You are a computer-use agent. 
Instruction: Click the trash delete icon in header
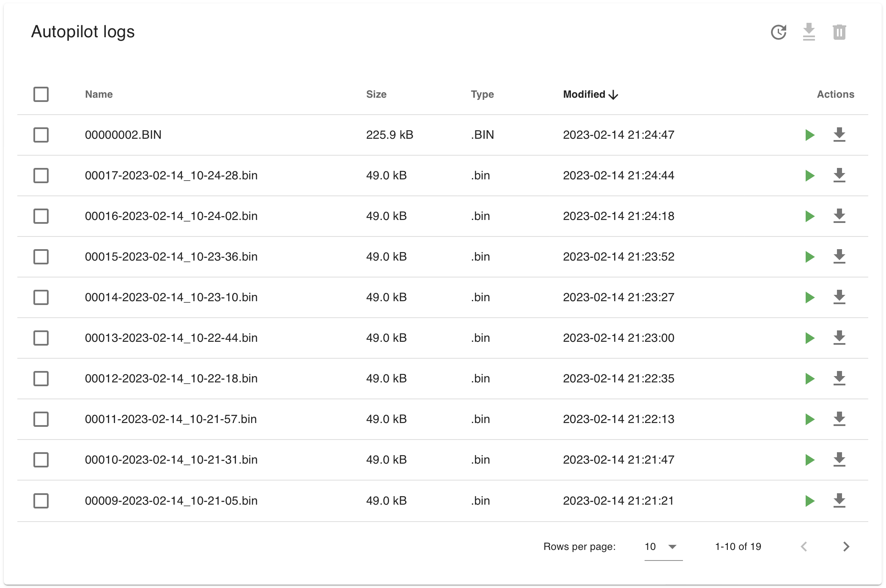pos(839,32)
